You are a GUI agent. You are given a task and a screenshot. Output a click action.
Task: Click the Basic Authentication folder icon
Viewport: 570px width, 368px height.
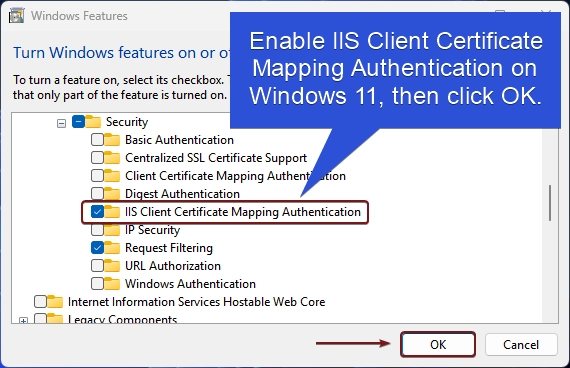112,140
